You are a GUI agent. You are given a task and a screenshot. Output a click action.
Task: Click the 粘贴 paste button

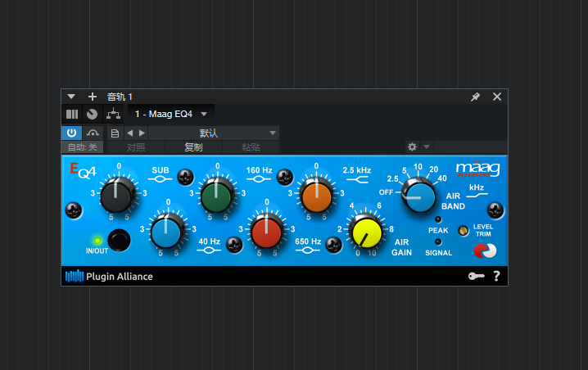coord(251,147)
